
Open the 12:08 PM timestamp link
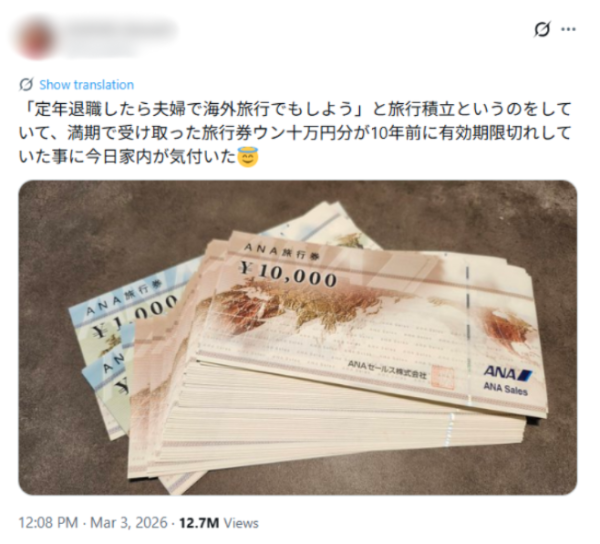tap(48, 523)
